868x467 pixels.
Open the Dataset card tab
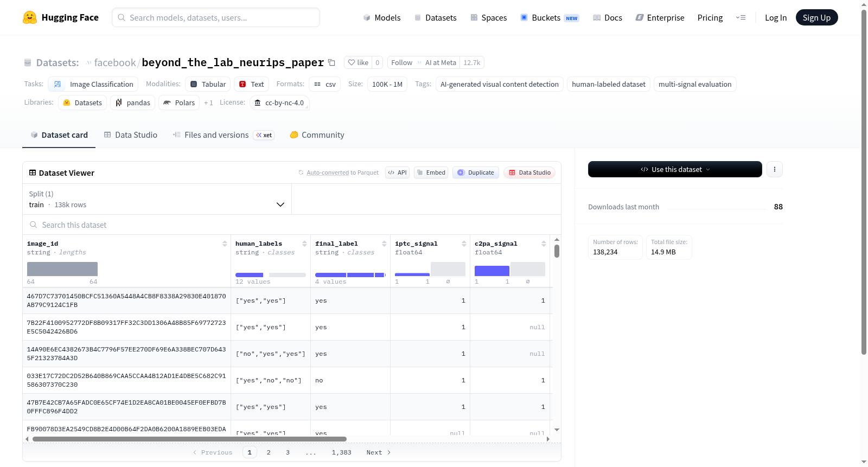click(x=59, y=135)
